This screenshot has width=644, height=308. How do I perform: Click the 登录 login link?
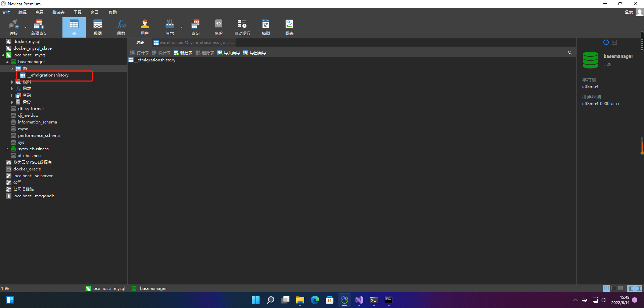point(629,12)
